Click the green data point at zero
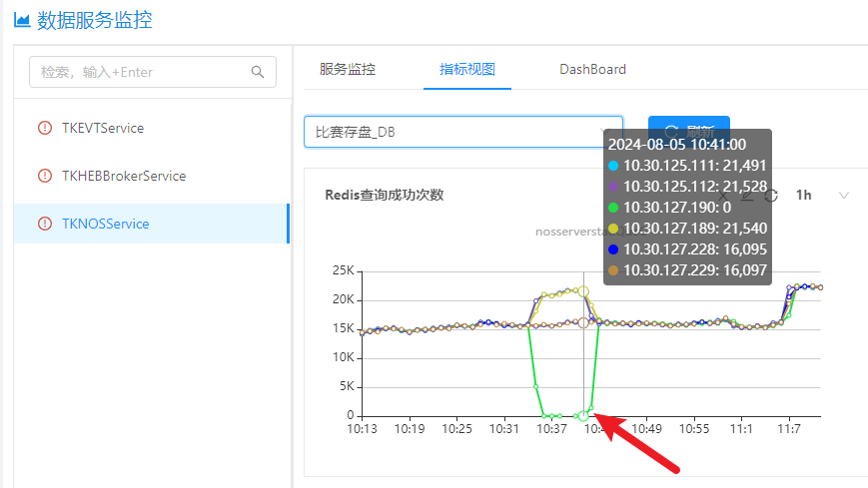Image resolution: width=868 pixels, height=488 pixels. click(x=583, y=415)
